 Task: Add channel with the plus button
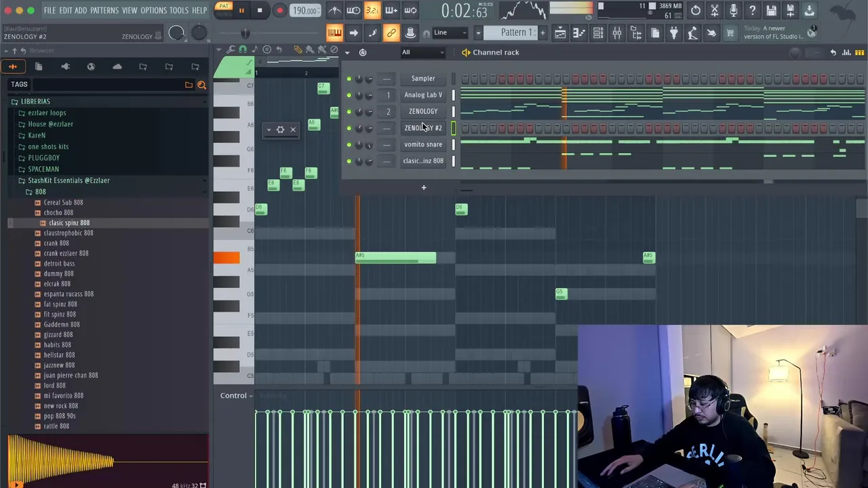point(424,188)
